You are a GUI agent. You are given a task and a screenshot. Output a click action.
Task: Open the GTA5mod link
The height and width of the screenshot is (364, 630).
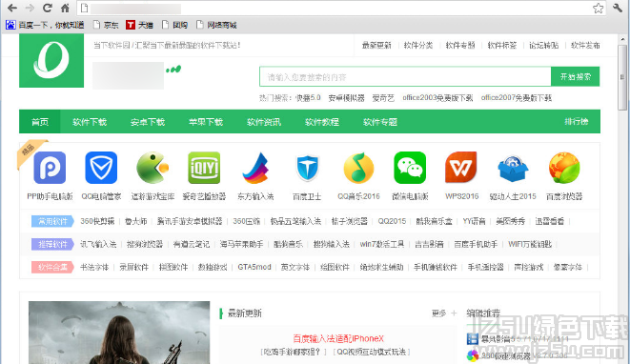point(254,267)
